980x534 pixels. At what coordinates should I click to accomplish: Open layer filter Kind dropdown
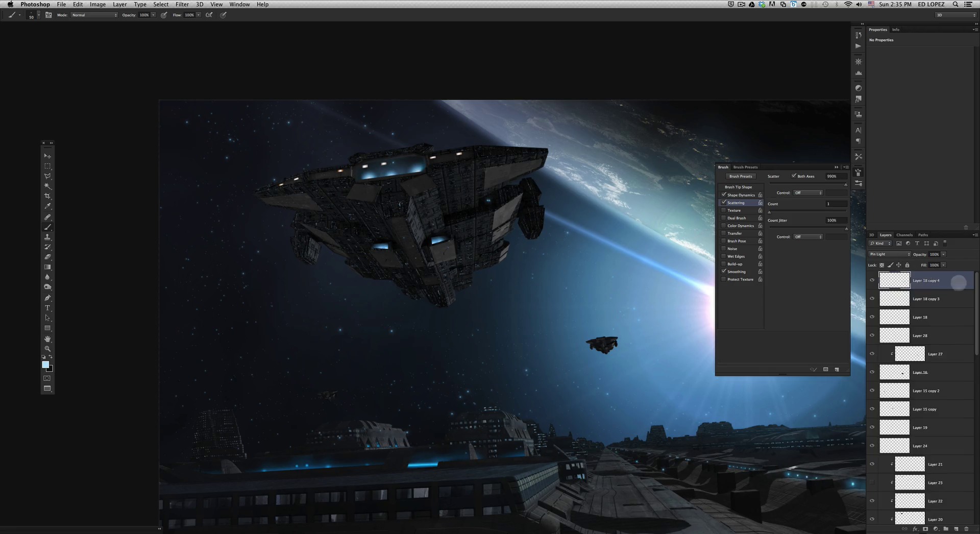click(880, 244)
